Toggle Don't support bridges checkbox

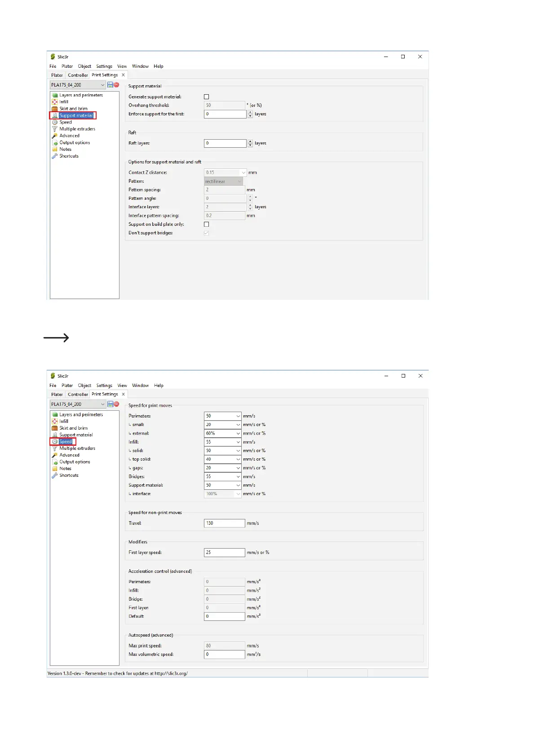click(207, 233)
